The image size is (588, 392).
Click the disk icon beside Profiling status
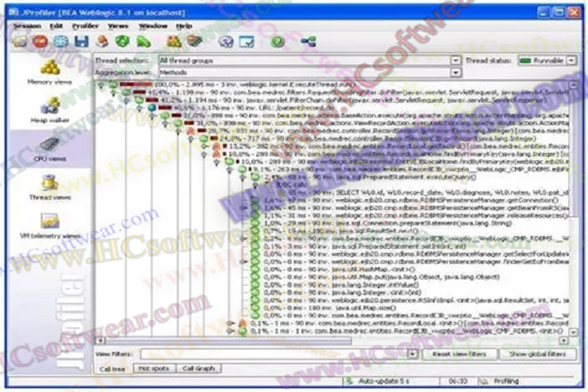[x=484, y=381]
